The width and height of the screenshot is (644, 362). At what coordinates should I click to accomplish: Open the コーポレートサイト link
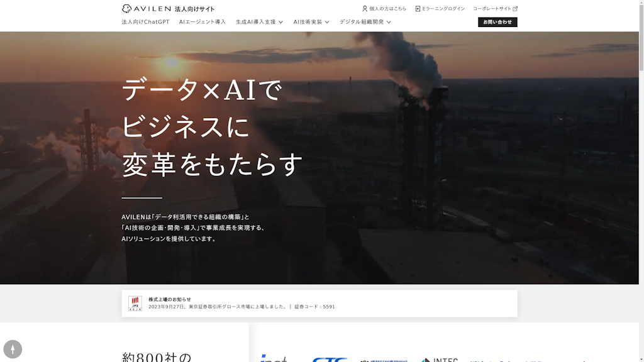[x=492, y=9]
